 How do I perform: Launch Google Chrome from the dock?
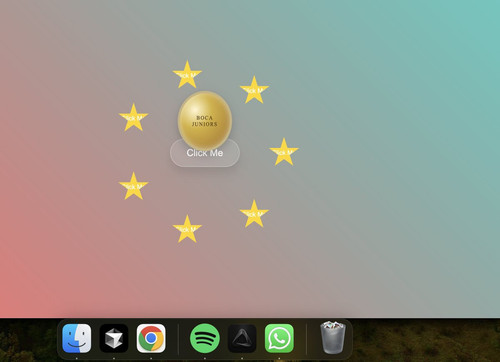point(151,338)
